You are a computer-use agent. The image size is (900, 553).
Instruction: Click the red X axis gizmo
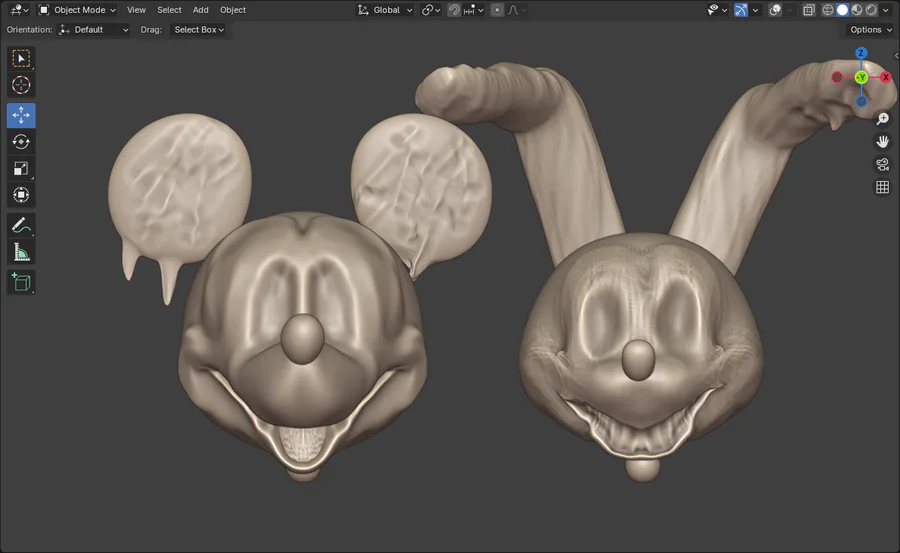(886, 77)
